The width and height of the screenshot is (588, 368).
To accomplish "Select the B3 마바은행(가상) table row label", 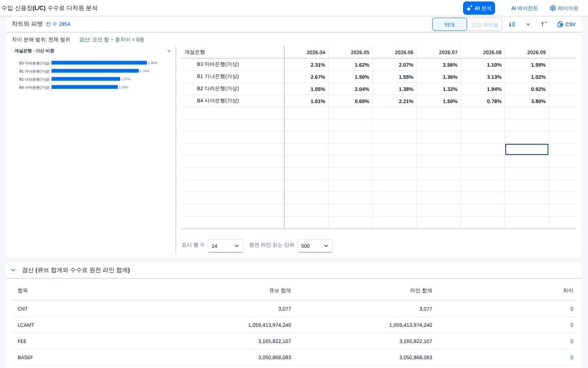I will click(218, 64).
